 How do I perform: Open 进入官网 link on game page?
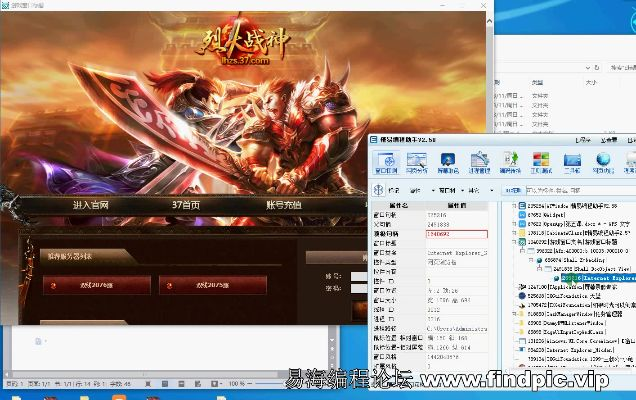90,205
